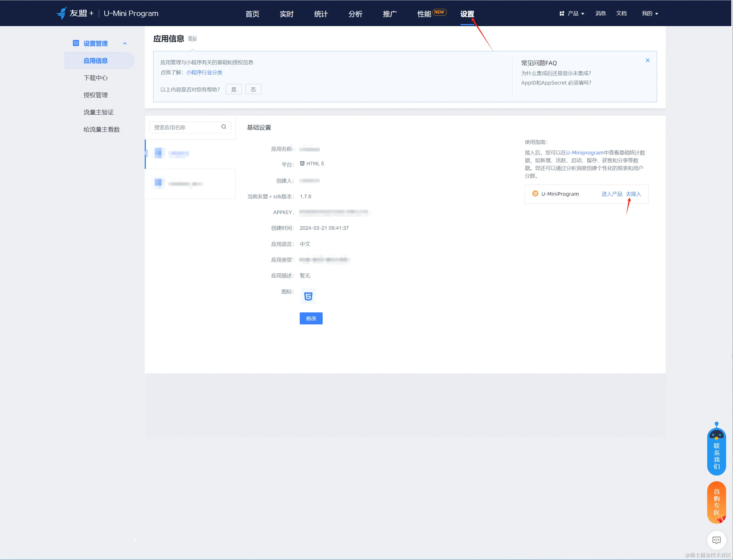This screenshot has height=560, width=733.
Task: Close the FAQ info banner
Action: [x=647, y=60]
